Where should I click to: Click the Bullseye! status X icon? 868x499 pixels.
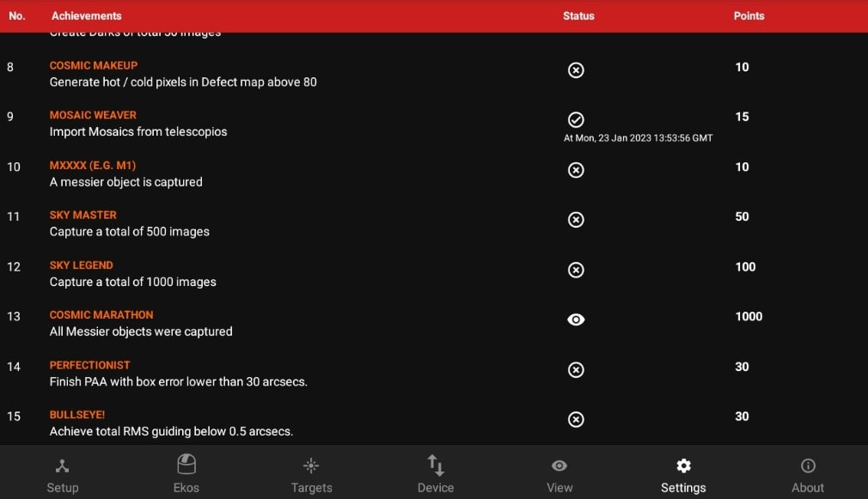[576, 419]
